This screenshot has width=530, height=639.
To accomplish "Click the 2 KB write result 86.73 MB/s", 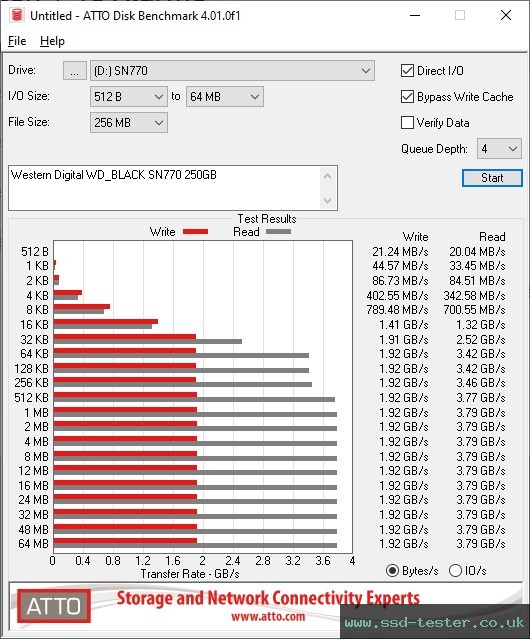I will click(400, 281).
